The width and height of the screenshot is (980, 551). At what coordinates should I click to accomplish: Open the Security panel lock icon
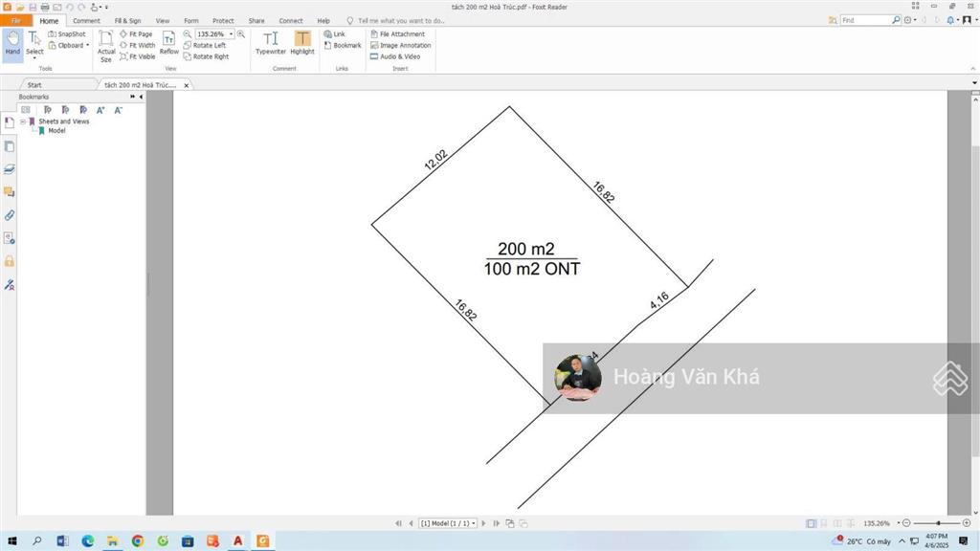pyautogui.click(x=10, y=261)
